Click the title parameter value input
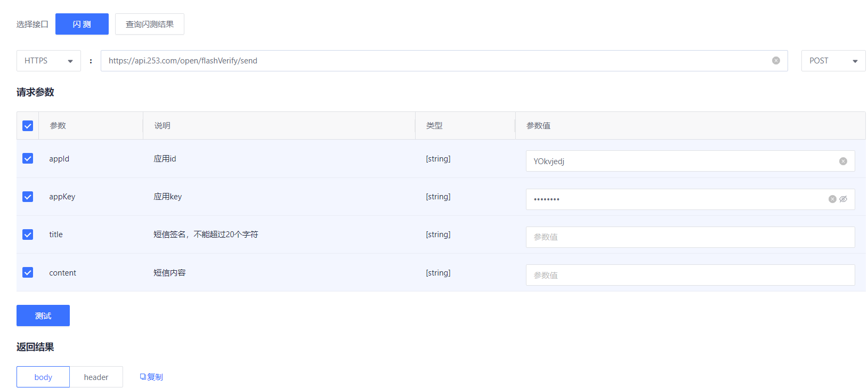Image resolution: width=868 pixels, height=388 pixels. pos(690,237)
